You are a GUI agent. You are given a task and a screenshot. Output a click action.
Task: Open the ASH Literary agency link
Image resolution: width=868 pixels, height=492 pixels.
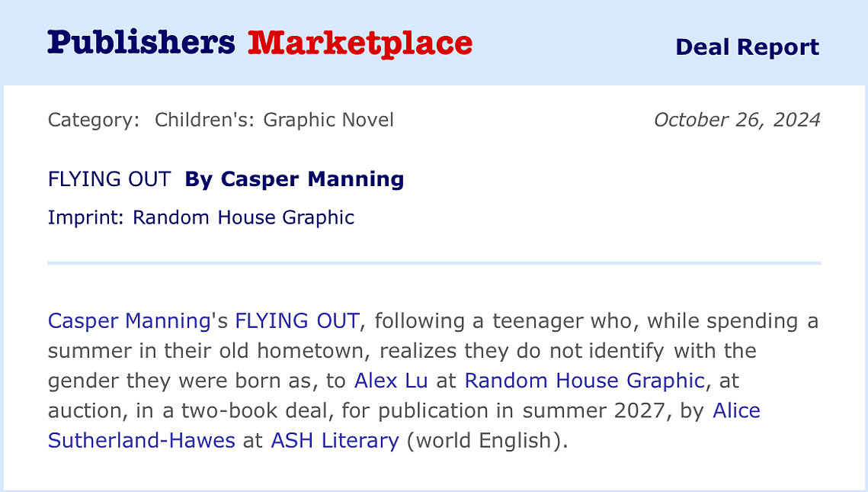[335, 440]
